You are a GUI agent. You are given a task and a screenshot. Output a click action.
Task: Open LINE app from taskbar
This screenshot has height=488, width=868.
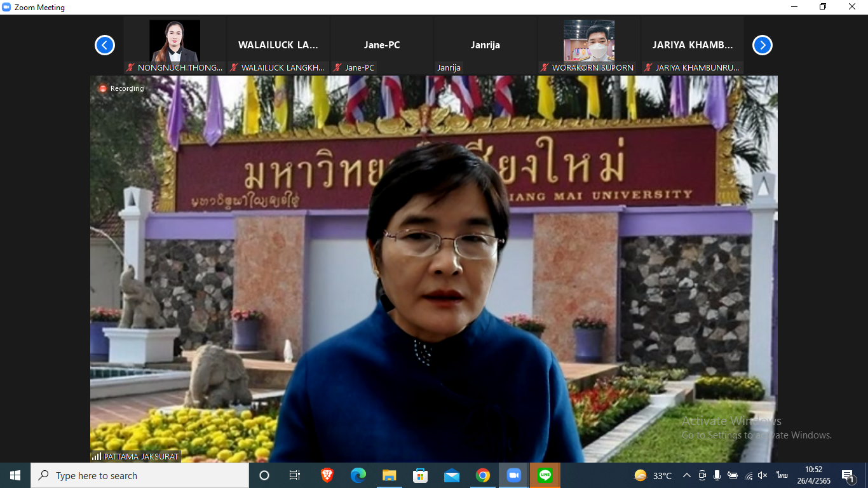(x=545, y=475)
